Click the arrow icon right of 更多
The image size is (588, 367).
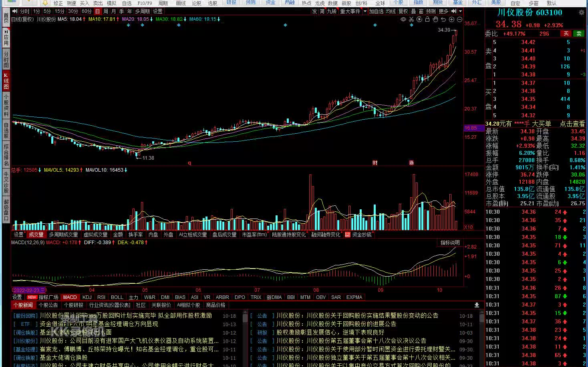[x=454, y=11]
